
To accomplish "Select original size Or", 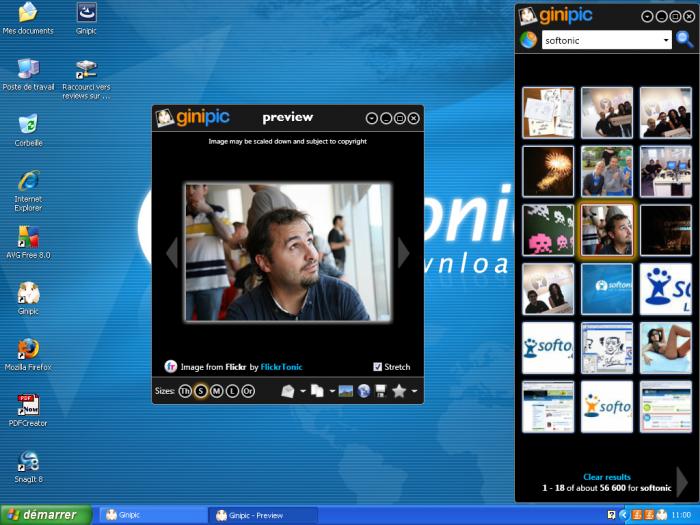I will 248,392.
